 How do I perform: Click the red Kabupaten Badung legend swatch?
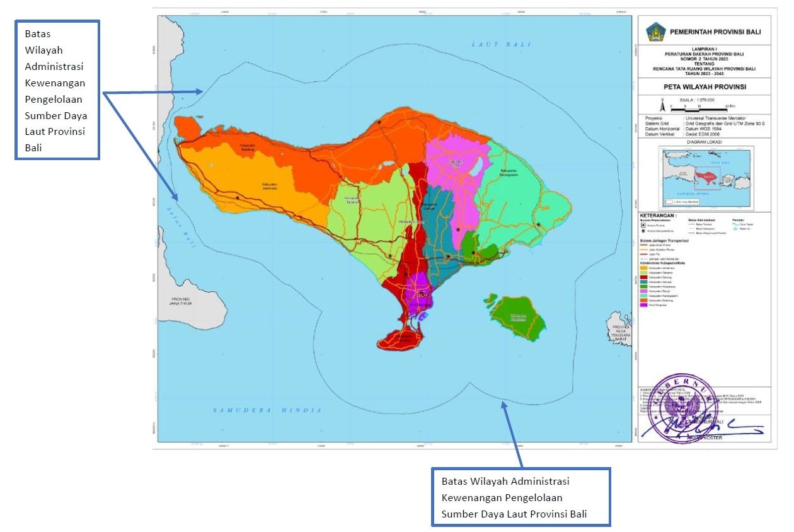point(643,277)
